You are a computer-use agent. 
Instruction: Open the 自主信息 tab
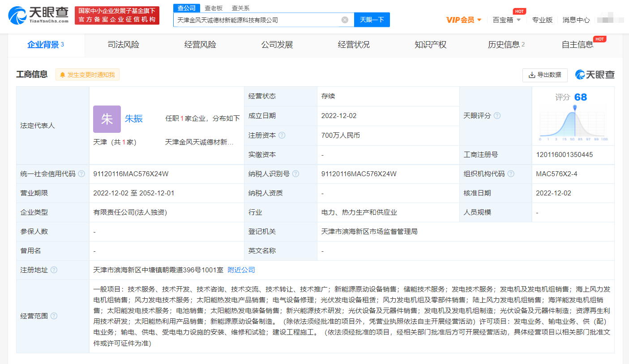tap(578, 45)
